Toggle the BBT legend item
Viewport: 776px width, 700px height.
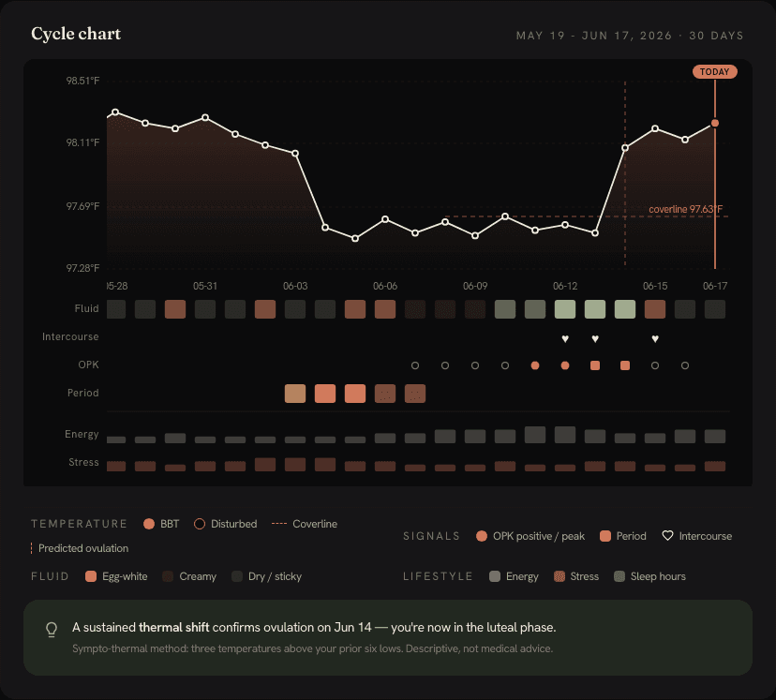point(161,524)
